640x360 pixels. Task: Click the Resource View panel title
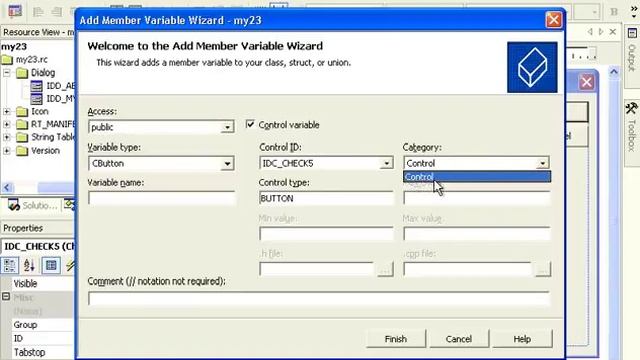coord(38,32)
